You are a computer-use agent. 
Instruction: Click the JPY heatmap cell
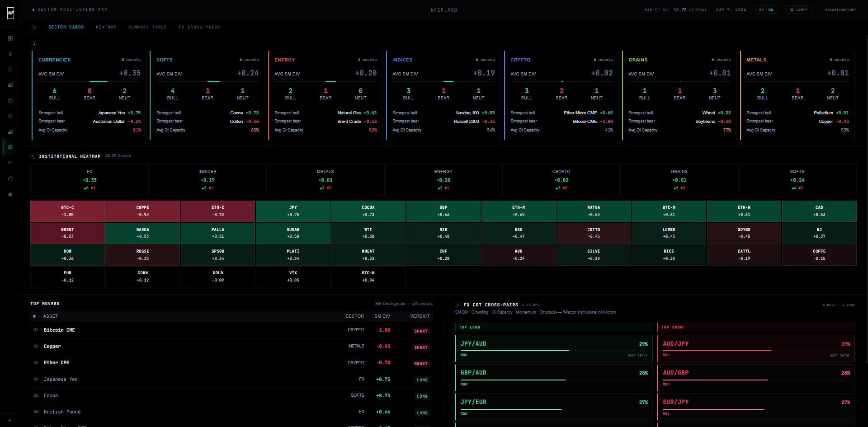coord(293,211)
